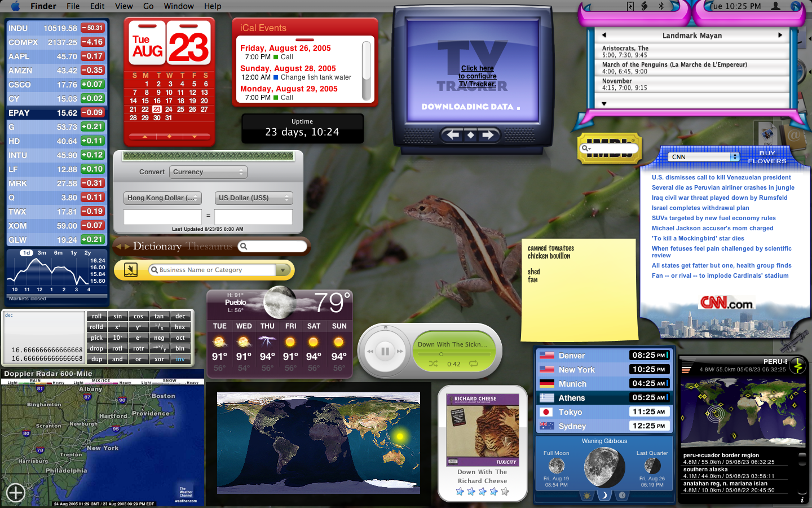Viewport: 812px width, 508px height.
Task: Open the IMDb search options dropdown
Action: (x=586, y=149)
